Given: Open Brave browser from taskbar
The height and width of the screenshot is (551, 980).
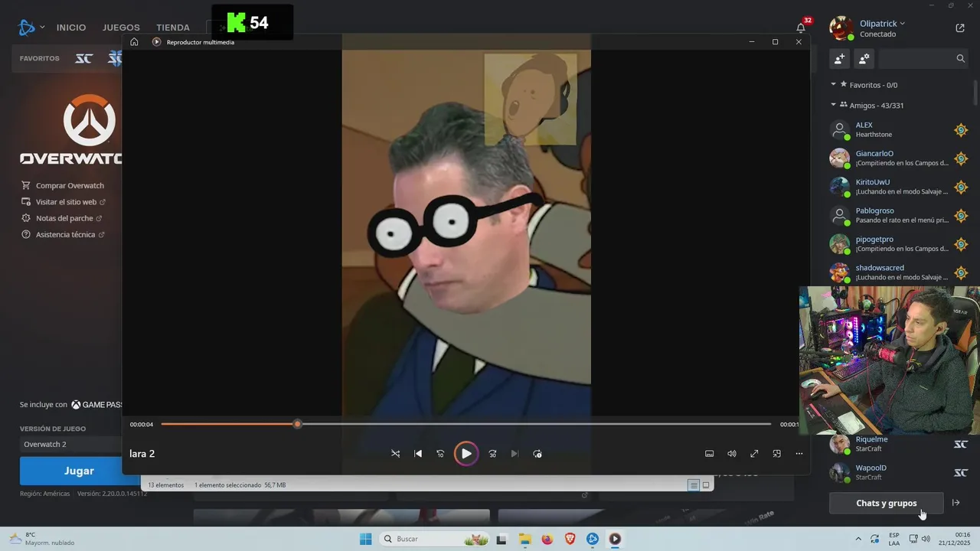Looking at the screenshot, I should [570, 539].
